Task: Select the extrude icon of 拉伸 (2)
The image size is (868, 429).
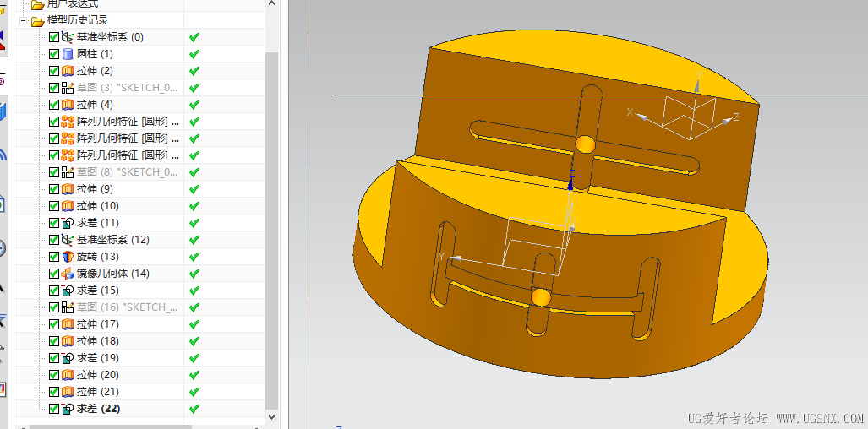Action: click(x=68, y=71)
